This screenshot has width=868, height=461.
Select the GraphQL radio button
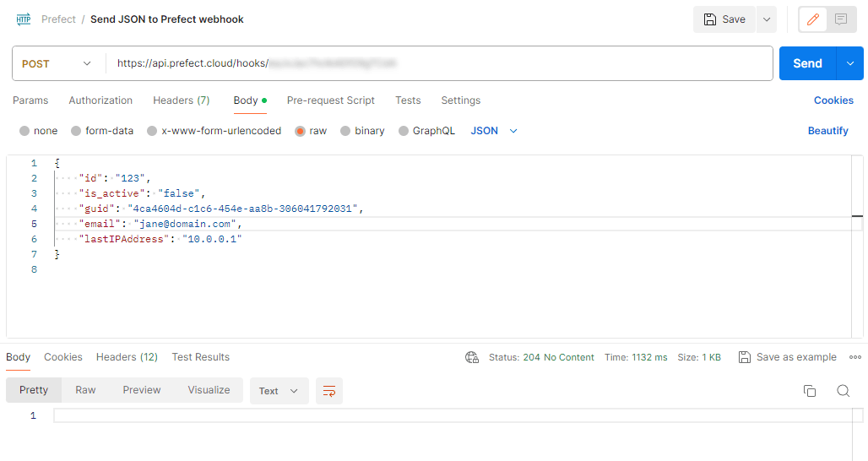pyautogui.click(x=404, y=131)
